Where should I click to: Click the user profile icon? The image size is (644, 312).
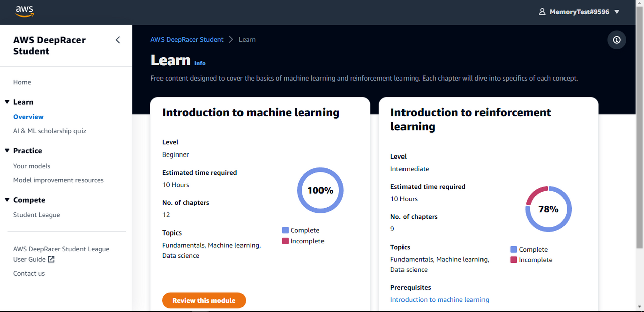542,12
